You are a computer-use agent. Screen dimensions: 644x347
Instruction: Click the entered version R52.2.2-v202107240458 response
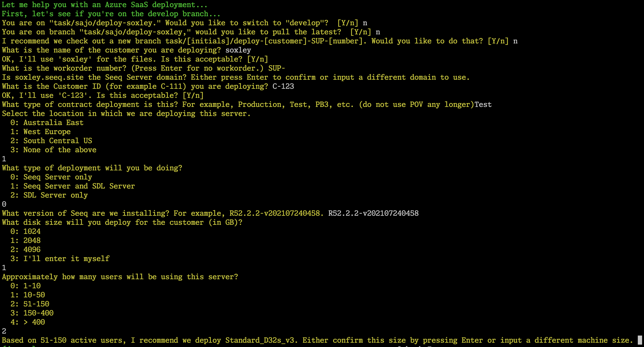tap(373, 213)
